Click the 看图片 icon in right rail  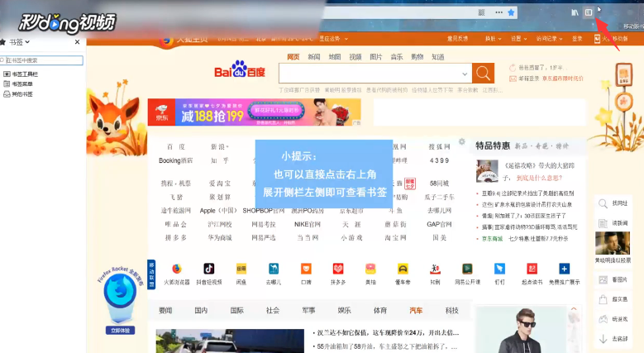point(603,280)
